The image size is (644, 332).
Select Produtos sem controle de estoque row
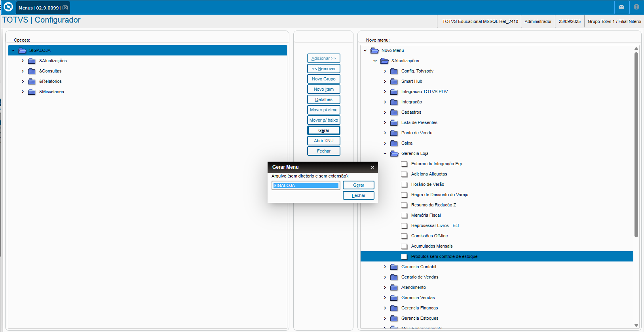pos(497,257)
